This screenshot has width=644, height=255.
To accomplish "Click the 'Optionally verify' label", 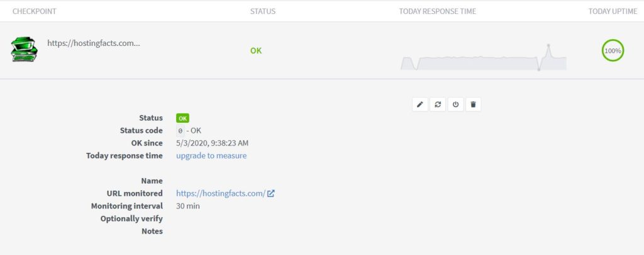I will [x=132, y=219].
